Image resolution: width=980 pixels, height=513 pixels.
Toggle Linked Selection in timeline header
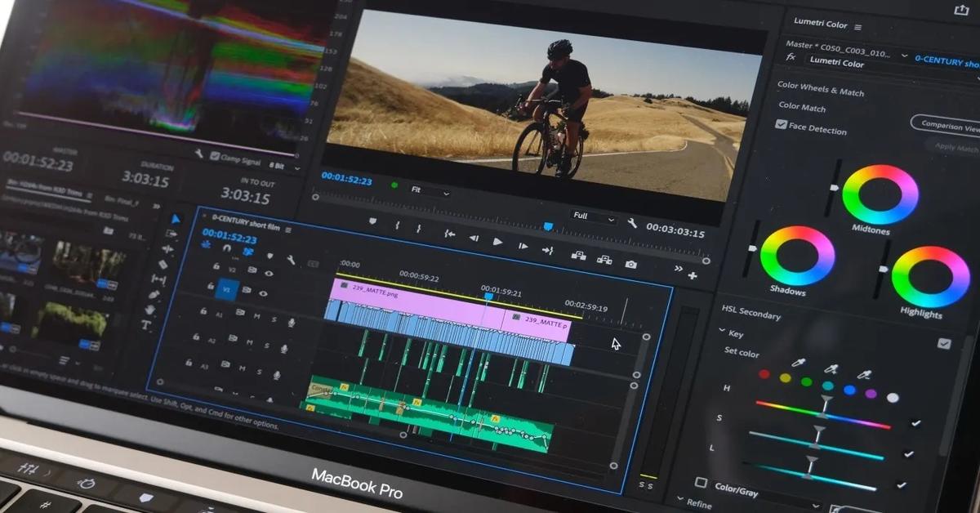click(x=248, y=252)
